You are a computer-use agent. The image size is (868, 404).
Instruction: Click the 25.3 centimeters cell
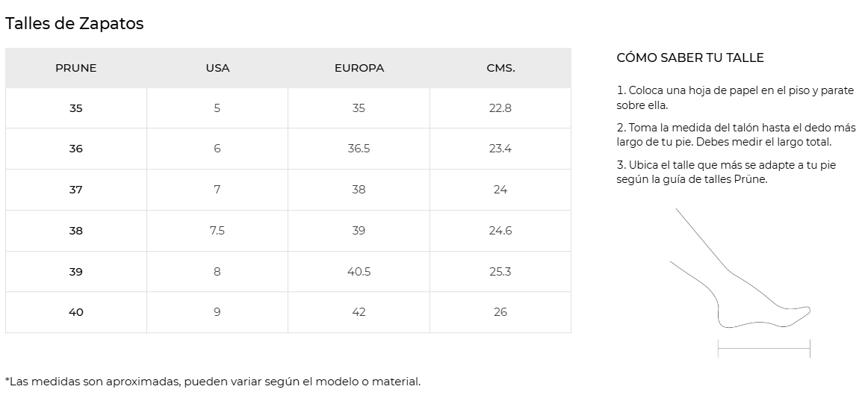pyautogui.click(x=500, y=272)
